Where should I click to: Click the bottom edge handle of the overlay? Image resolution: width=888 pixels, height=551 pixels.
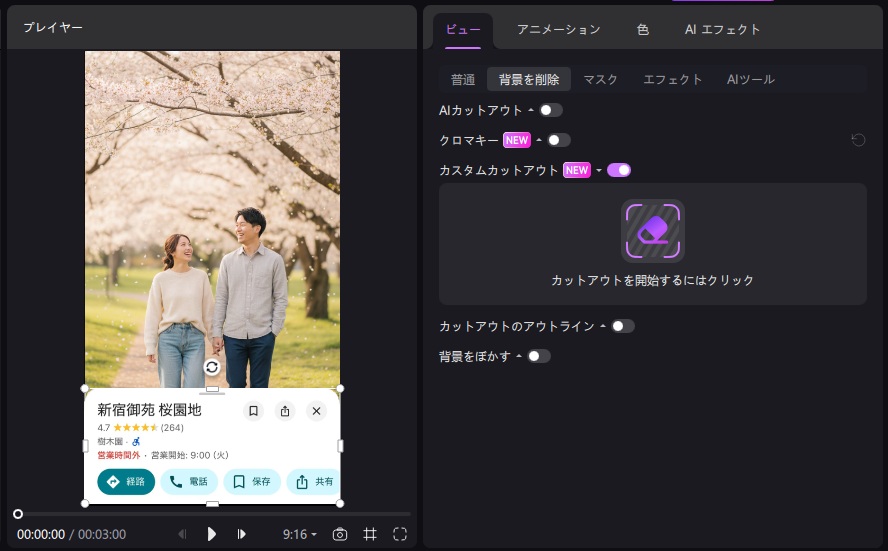(212, 503)
